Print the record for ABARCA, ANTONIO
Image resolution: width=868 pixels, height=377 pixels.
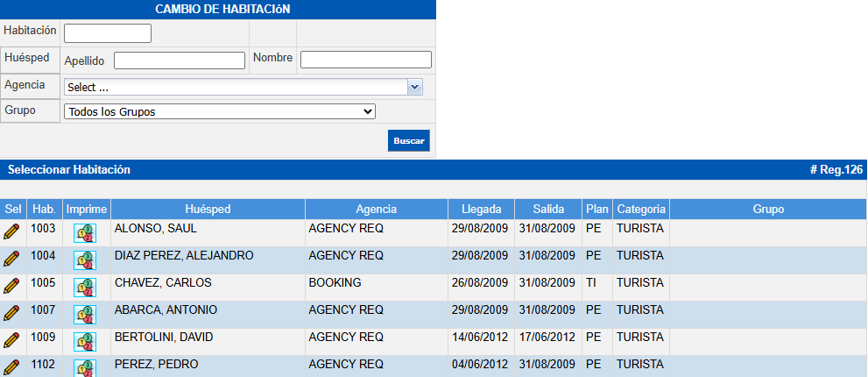click(85, 314)
